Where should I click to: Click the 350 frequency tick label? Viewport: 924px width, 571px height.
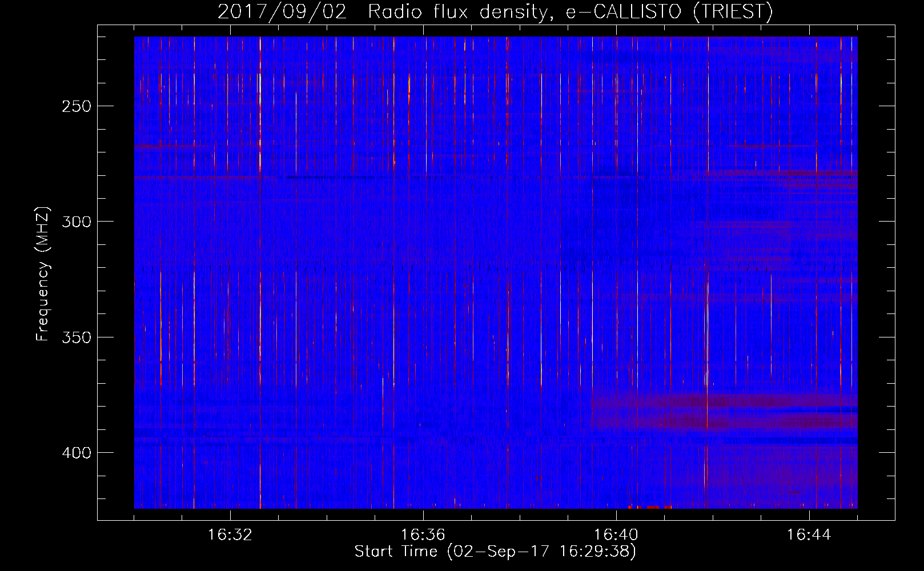77,337
